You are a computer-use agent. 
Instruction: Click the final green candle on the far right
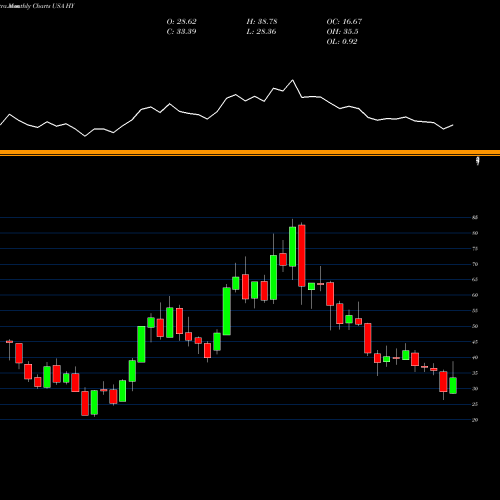453,386
